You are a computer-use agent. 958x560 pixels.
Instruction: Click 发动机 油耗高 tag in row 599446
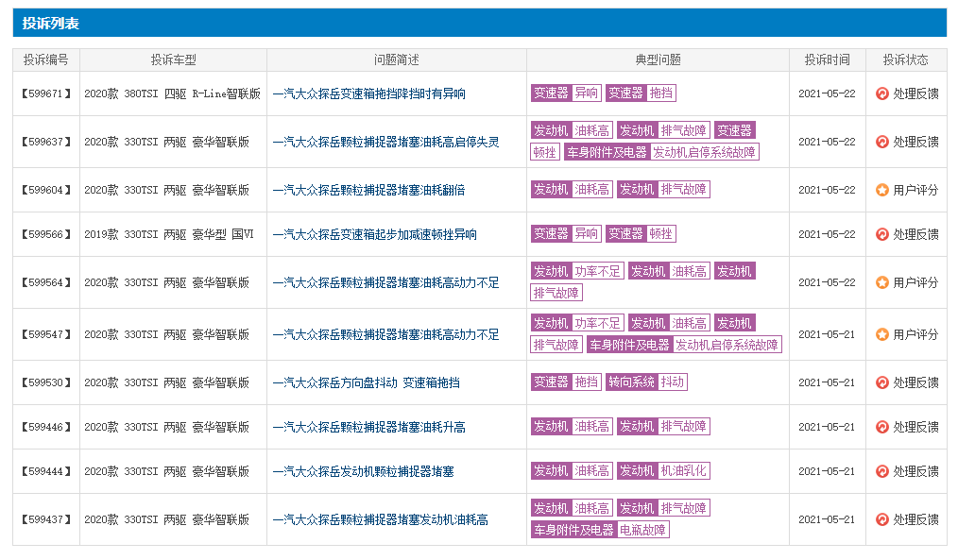(572, 426)
